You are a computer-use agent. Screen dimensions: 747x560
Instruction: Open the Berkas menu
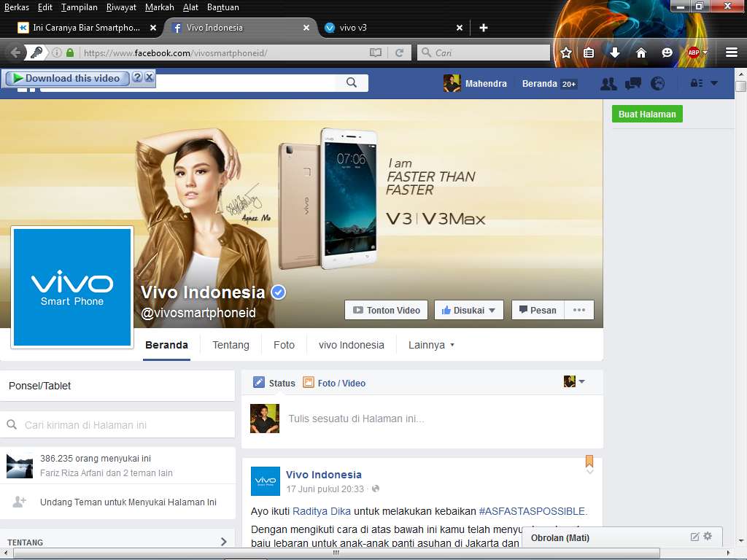tap(17, 7)
